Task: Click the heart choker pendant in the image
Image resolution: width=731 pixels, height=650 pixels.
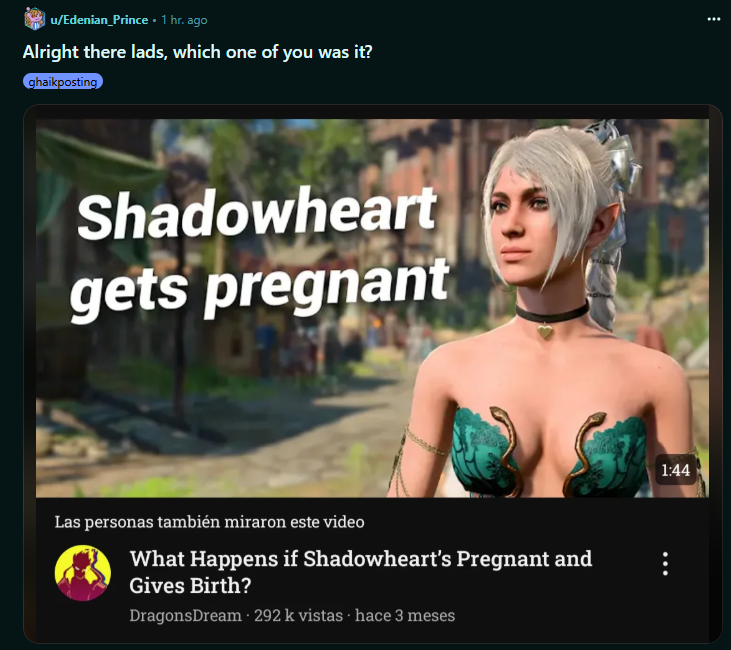Action: [545, 332]
